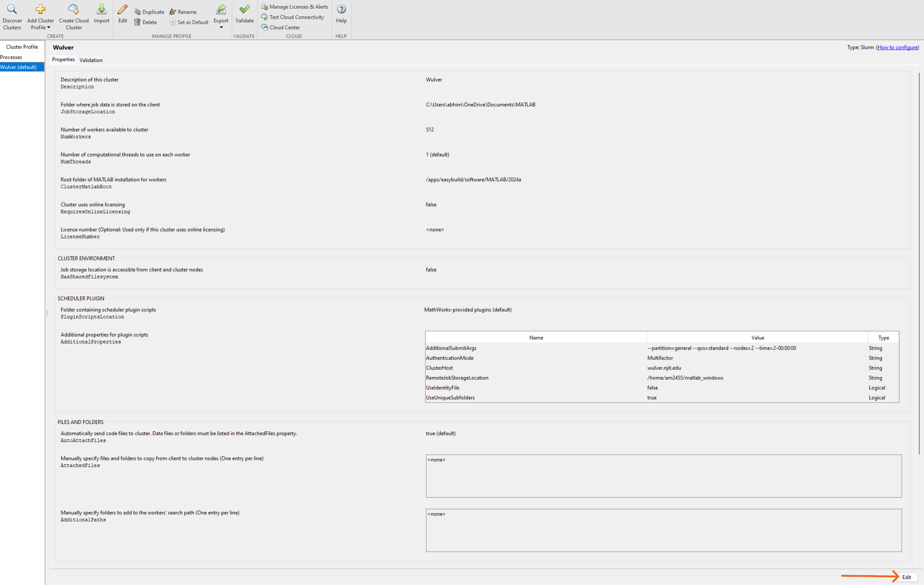Select the AdditionalSubmitArgs row name
924x585 pixels.
[x=451, y=348]
